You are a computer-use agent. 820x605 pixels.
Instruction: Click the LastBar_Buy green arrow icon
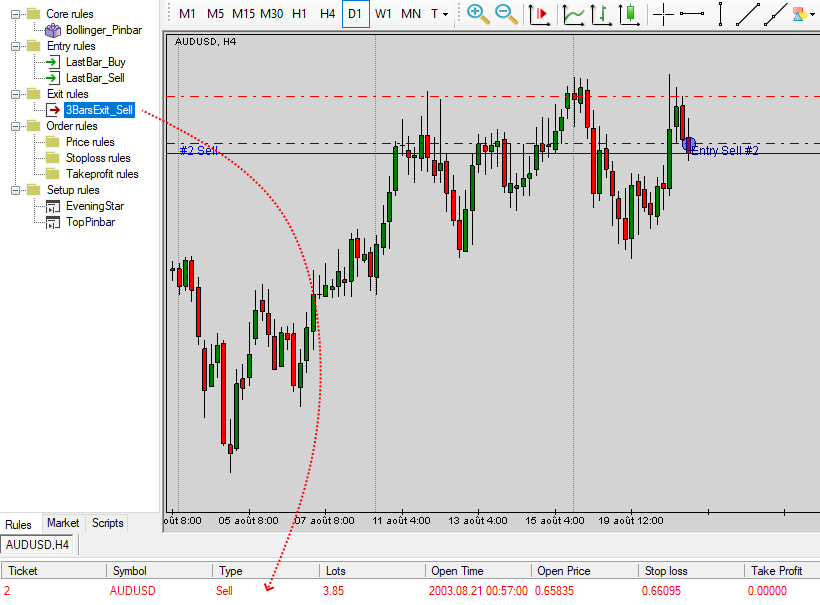(x=52, y=62)
